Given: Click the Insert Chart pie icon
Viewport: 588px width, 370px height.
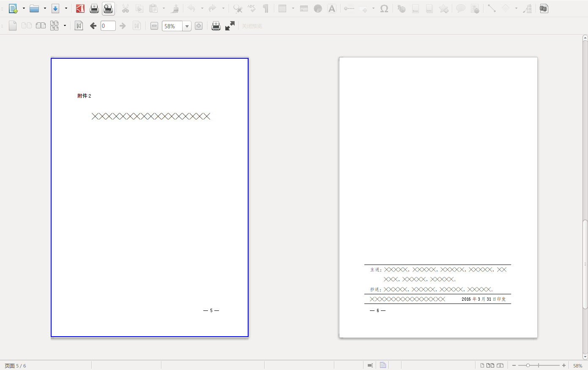Looking at the screenshot, I should pyautogui.click(x=318, y=8).
